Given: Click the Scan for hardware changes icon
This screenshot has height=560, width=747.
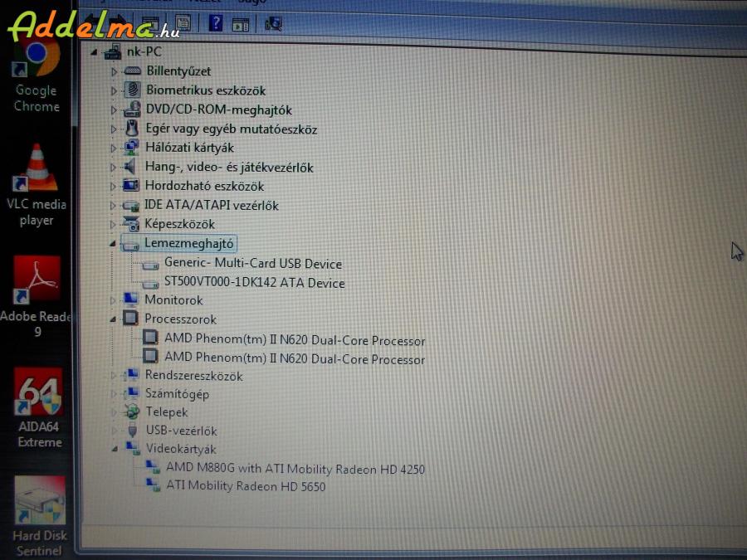Looking at the screenshot, I should point(273,24).
